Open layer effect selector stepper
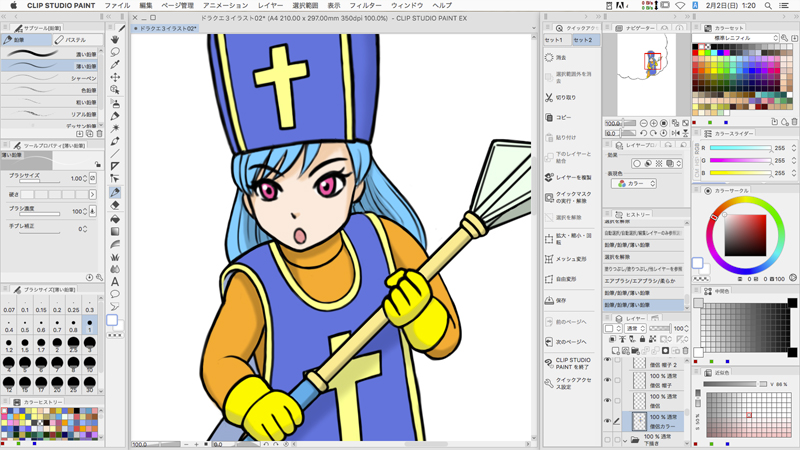The width and height of the screenshot is (800, 450). 679,164
